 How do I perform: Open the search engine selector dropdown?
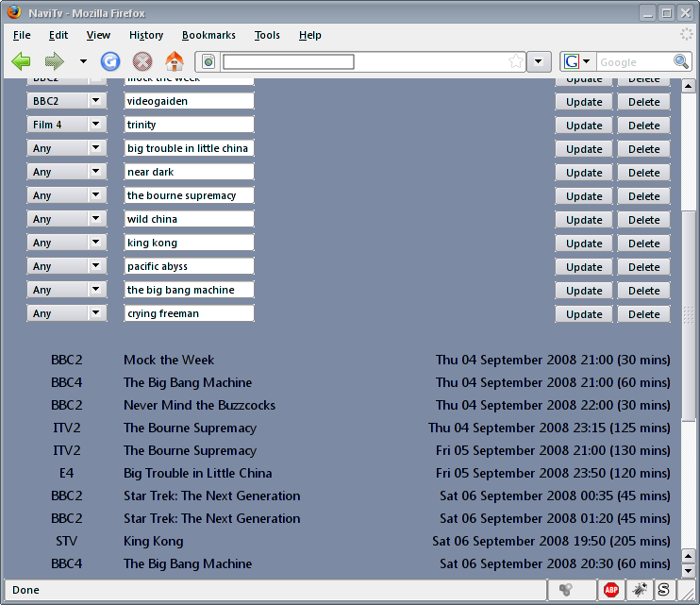point(577,62)
